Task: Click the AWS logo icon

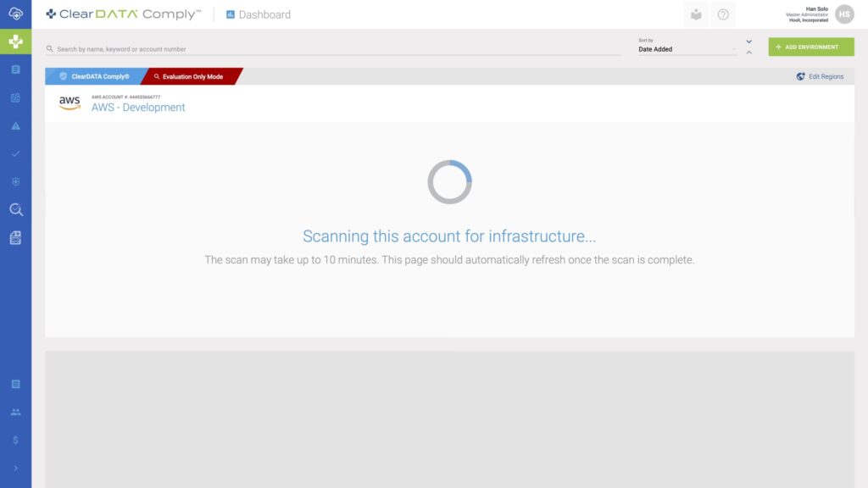Action: pyautogui.click(x=70, y=103)
